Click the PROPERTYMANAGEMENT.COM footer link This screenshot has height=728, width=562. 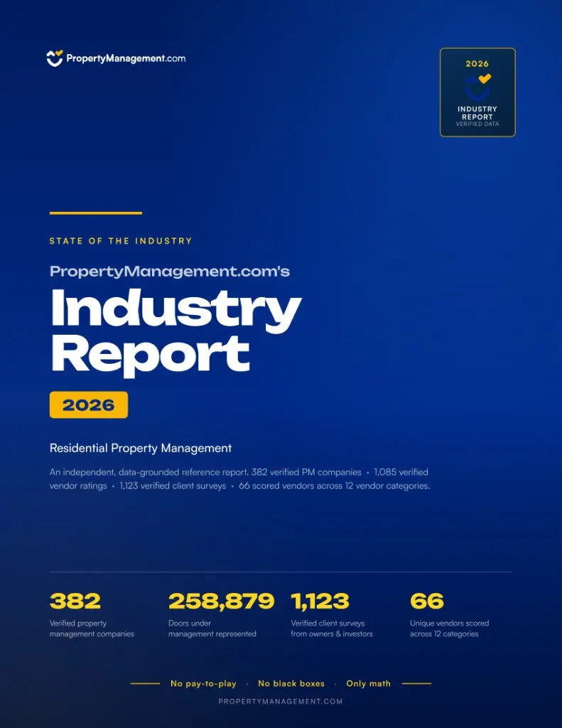(x=281, y=702)
